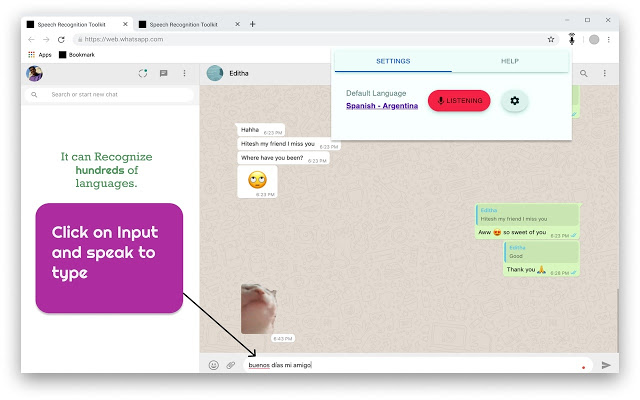Click the 'Thank you' sent message
640x400 pixels.
[541, 259]
